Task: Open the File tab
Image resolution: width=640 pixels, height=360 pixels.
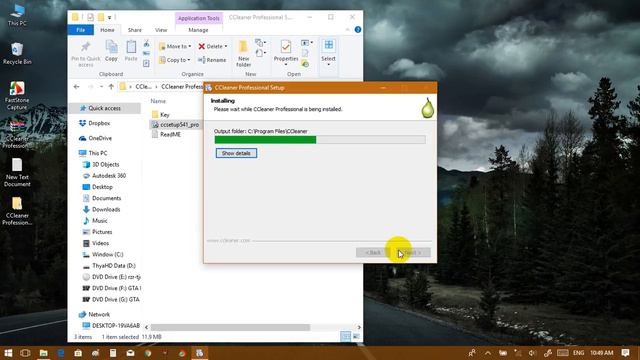Action: pos(80,30)
